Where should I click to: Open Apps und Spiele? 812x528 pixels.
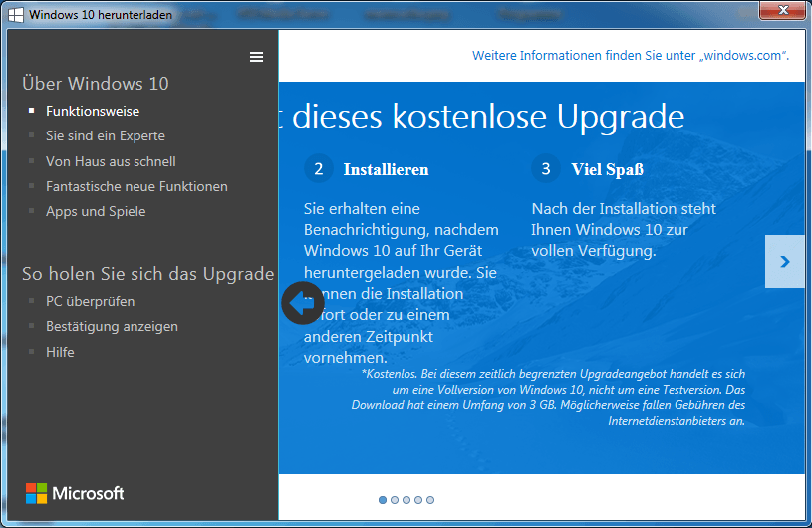(96, 212)
